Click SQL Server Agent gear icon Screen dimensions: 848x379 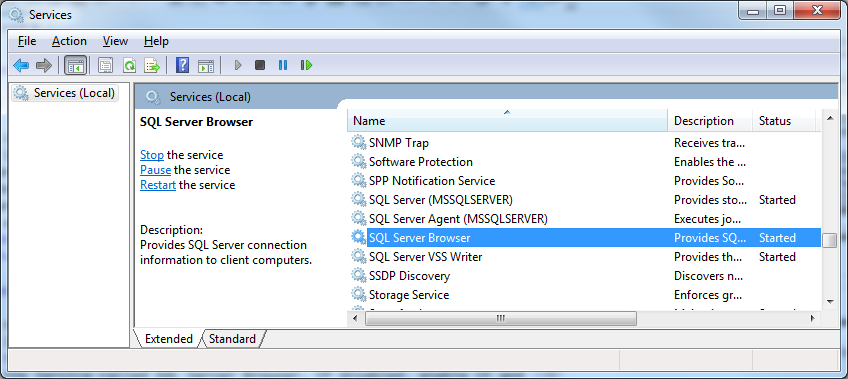pyautogui.click(x=359, y=219)
